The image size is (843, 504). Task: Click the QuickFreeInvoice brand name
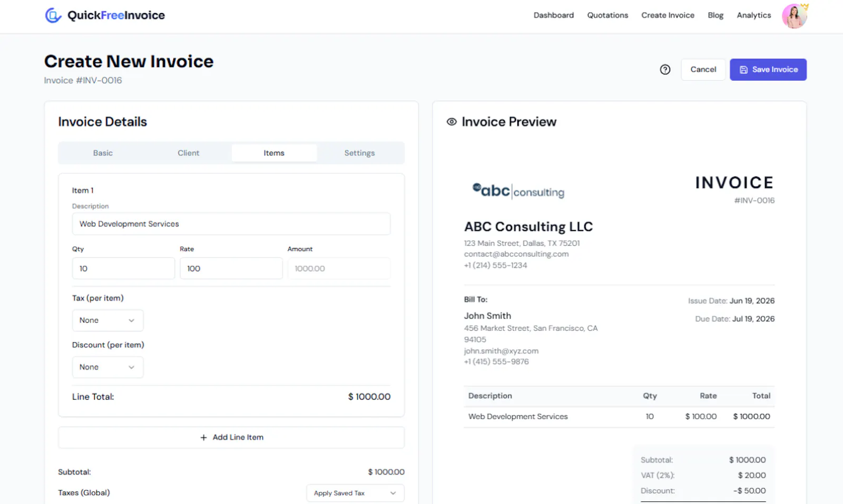(116, 15)
